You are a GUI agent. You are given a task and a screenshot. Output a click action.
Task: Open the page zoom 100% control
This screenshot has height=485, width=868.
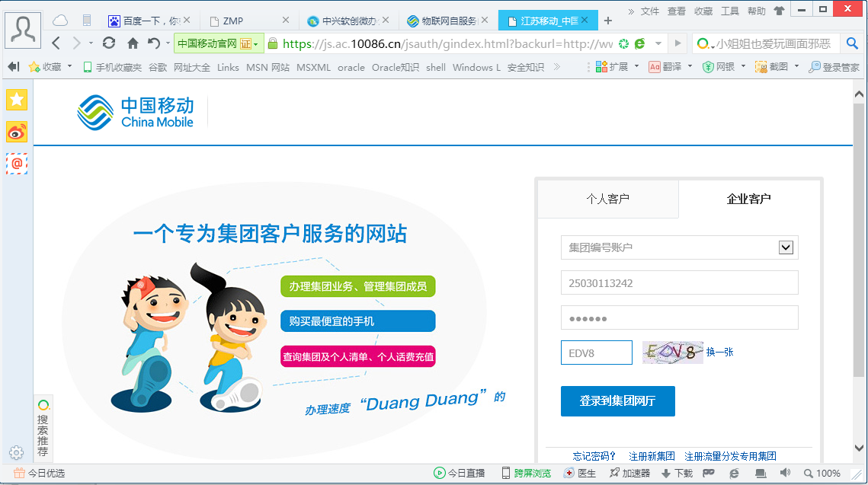[822, 474]
